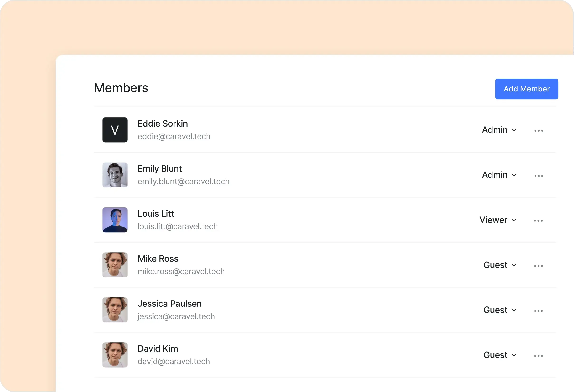574x392 pixels.
Task: Change David Kim's Guest role dropdown
Action: (x=500, y=355)
